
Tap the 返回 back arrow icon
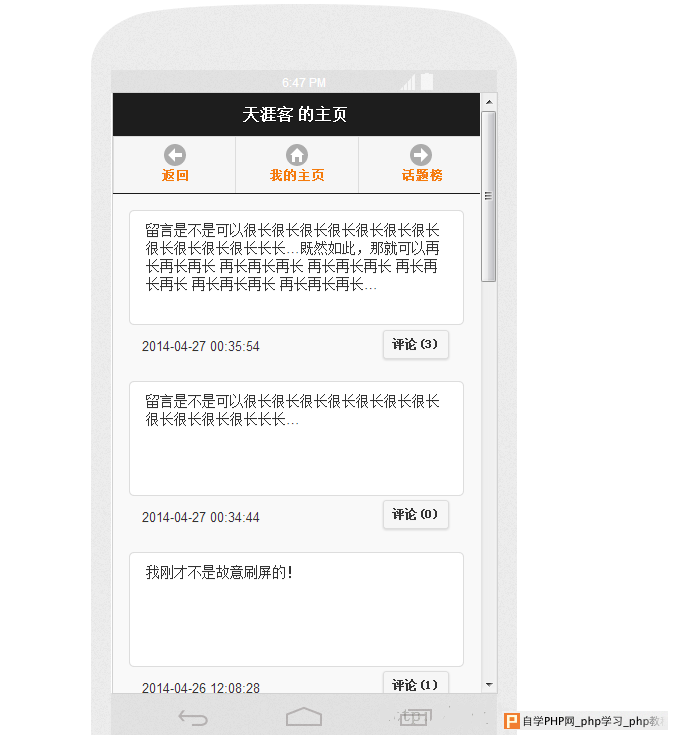175,155
